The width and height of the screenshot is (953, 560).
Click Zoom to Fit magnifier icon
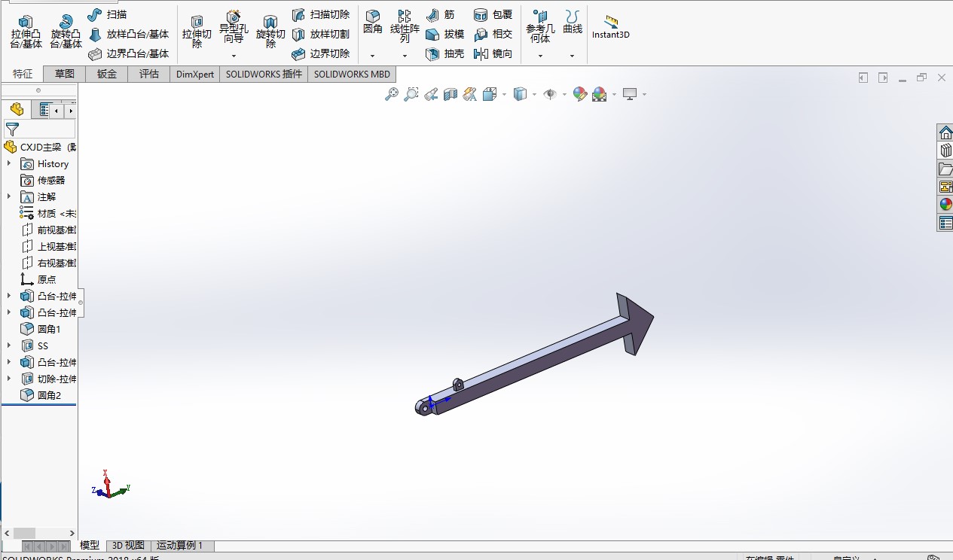[x=391, y=94]
